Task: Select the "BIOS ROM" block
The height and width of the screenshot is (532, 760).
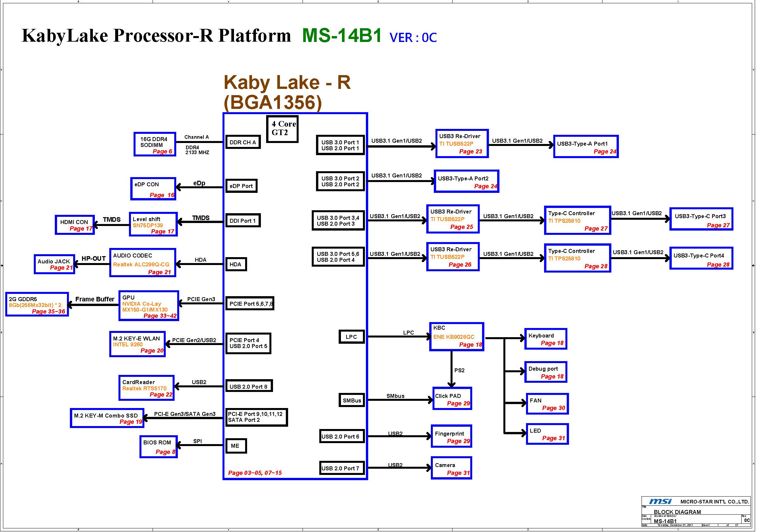Action: coord(158,447)
